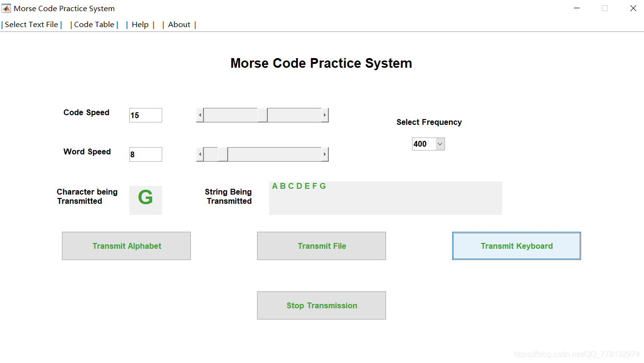
Task: Click the Transmit Alphabet button
Action: click(126, 246)
